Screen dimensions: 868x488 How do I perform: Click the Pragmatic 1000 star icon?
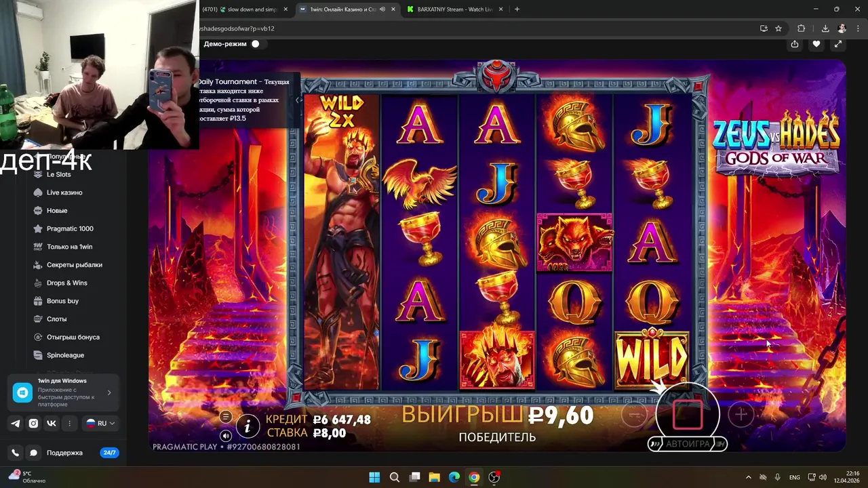click(x=38, y=228)
